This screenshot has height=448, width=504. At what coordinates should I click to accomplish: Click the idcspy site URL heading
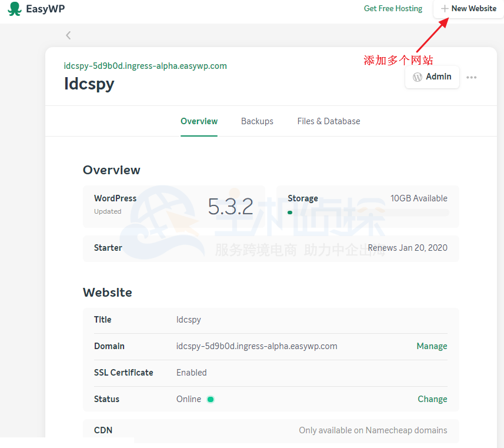pos(145,66)
